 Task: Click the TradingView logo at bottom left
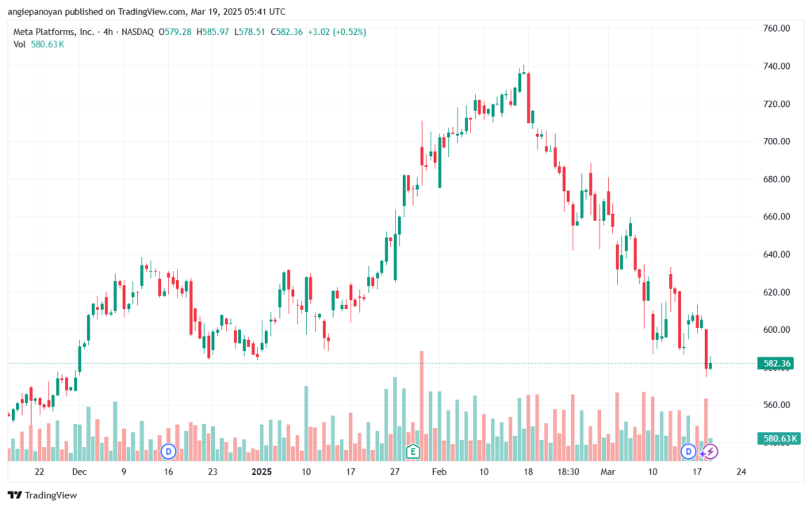click(43, 495)
